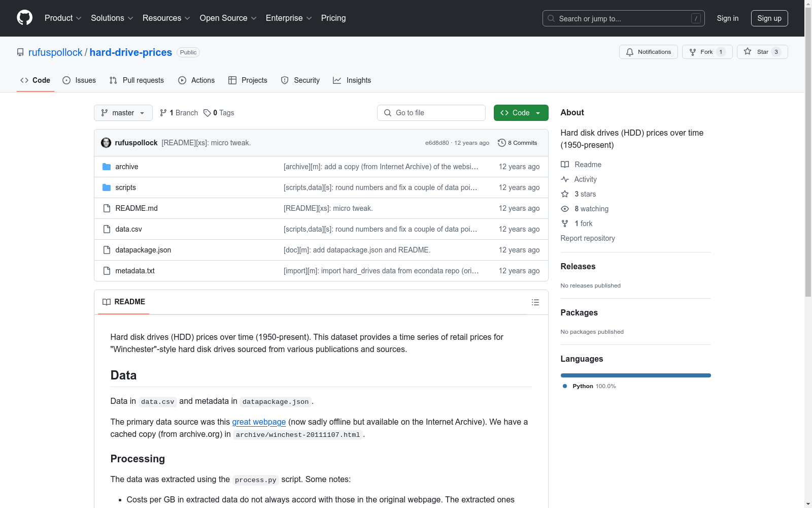Open the archive folder name link

pyautogui.click(x=127, y=167)
